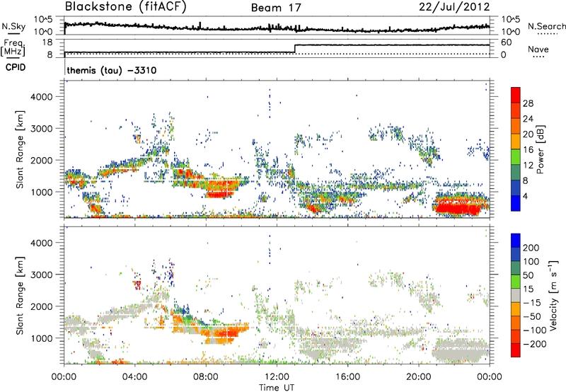Select the 'CPID' row label
Viewport: 566px width, 392px height.
pos(16,67)
